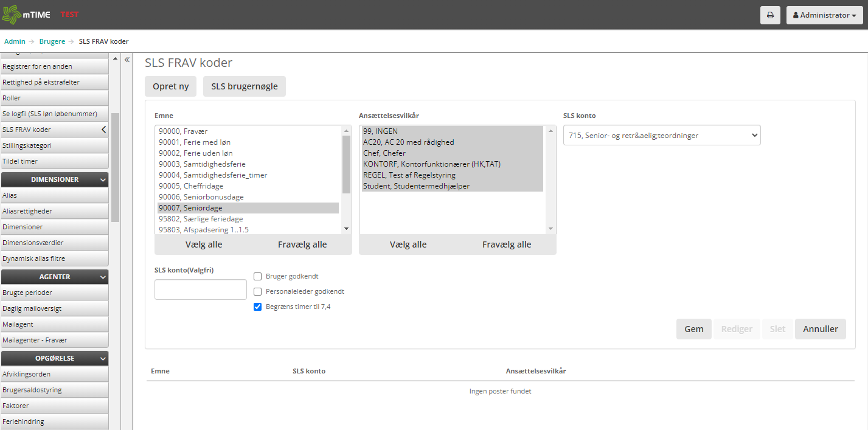Collapse sidebar with double chevron icon
This screenshot has height=430, width=868.
point(127,60)
